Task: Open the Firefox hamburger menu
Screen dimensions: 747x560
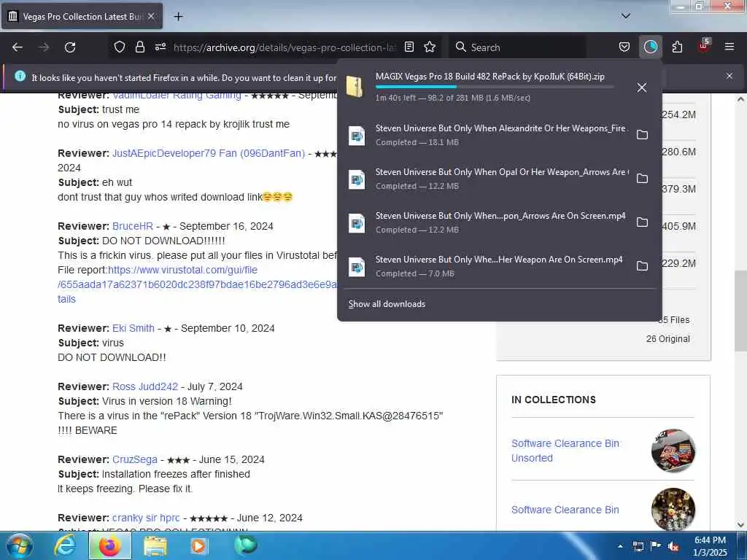Action: pos(729,47)
